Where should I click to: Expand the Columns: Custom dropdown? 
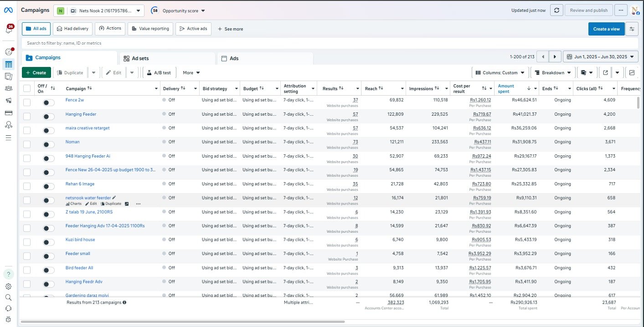(500, 72)
